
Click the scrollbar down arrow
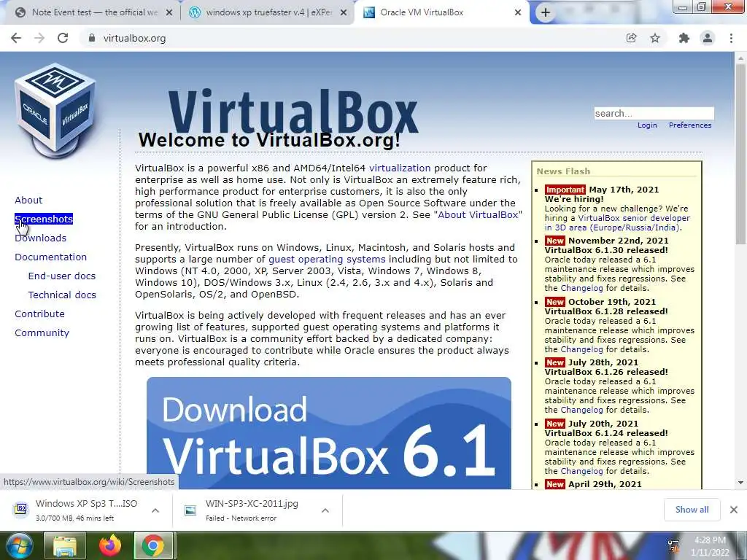pyautogui.click(x=740, y=483)
